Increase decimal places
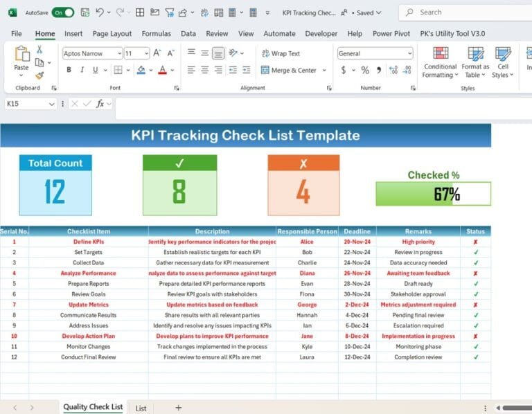Viewport: 532px width, 414px height. coord(393,70)
